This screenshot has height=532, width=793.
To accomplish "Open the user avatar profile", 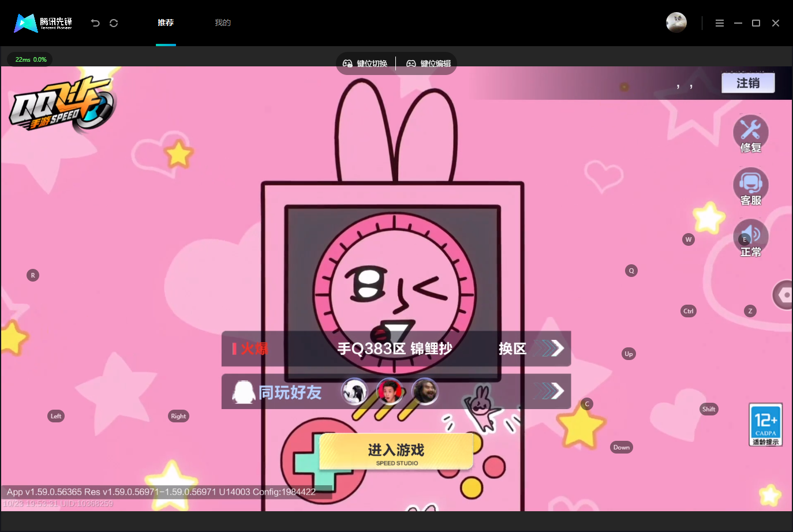I will 676,23.
